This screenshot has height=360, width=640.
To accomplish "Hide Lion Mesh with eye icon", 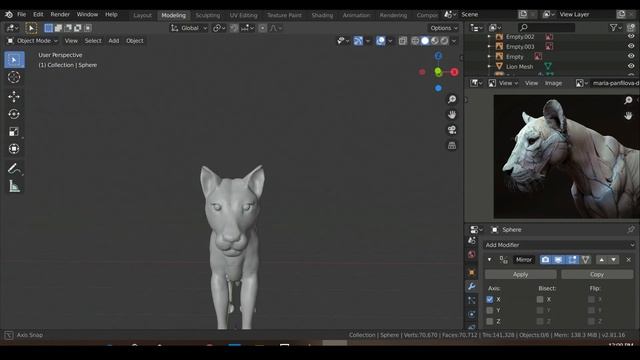I will [x=631, y=66].
